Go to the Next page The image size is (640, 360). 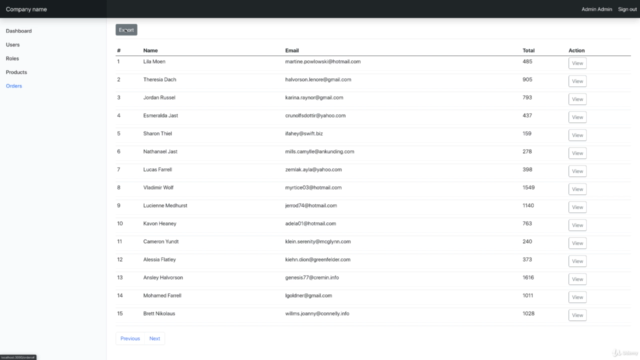coord(155,338)
